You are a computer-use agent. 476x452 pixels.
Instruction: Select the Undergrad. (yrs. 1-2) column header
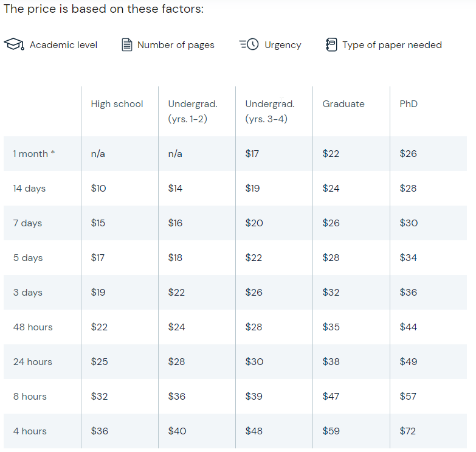(193, 111)
